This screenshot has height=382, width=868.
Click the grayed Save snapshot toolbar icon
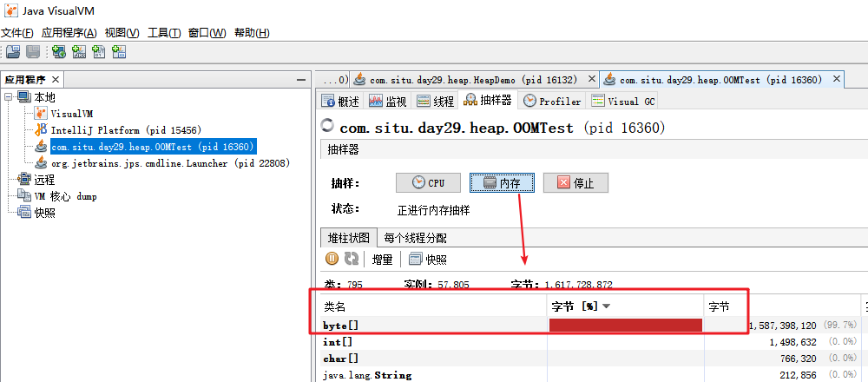click(33, 52)
